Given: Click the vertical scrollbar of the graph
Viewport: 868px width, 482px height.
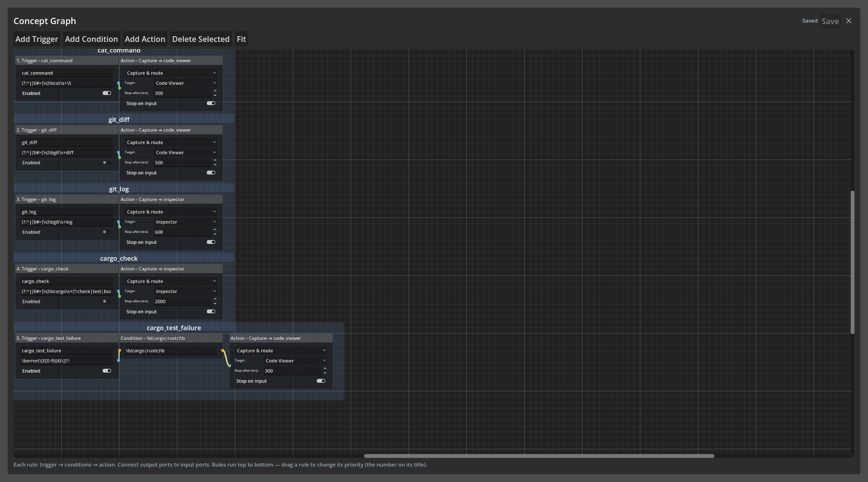Looking at the screenshot, I should tap(852, 262).
